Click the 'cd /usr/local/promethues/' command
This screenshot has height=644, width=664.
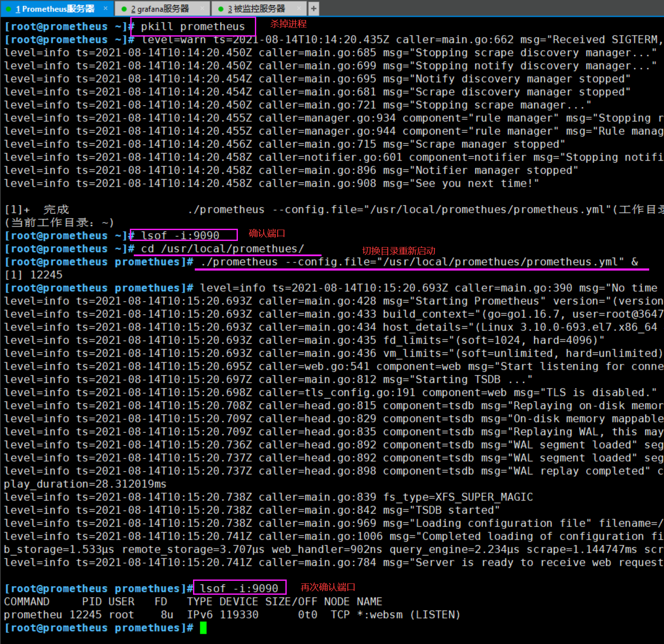[x=222, y=249]
